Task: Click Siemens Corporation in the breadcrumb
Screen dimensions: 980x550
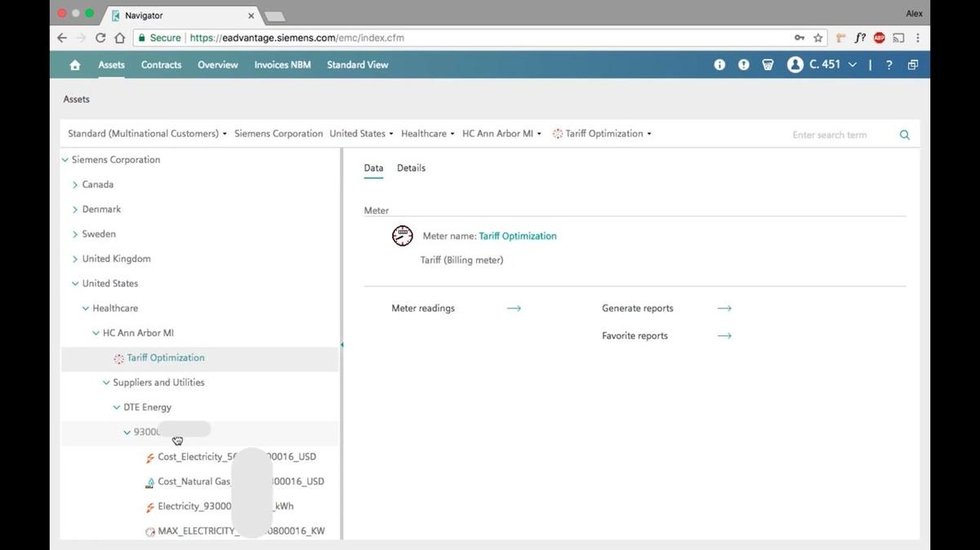Action: [278, 134]
